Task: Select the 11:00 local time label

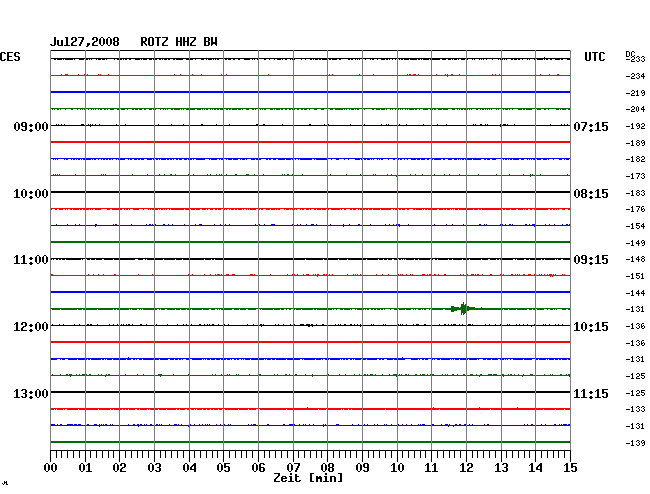Action: tap(31, 260)
